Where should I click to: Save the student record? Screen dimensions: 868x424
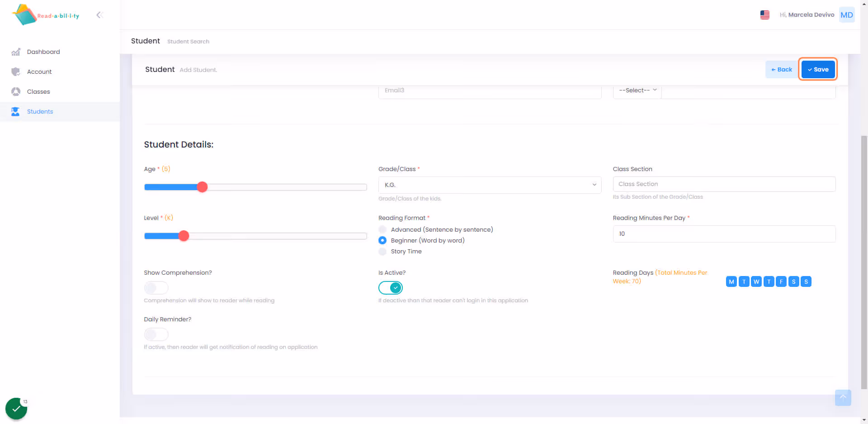(818, 69)
